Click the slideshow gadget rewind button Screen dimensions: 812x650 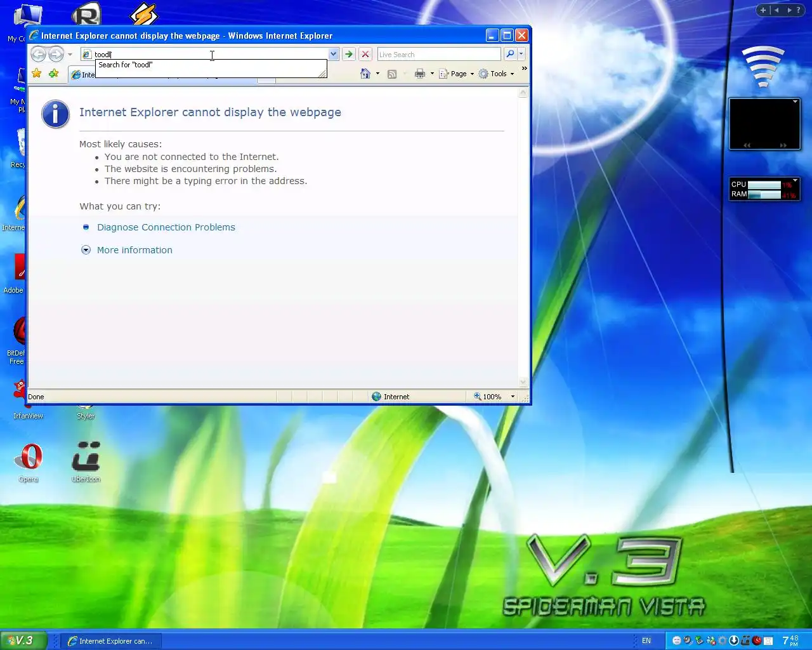(747, 145)
